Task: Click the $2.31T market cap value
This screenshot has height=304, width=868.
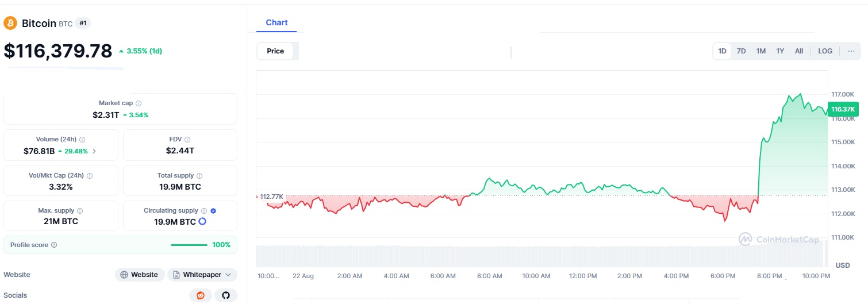Action: point(106,115)
